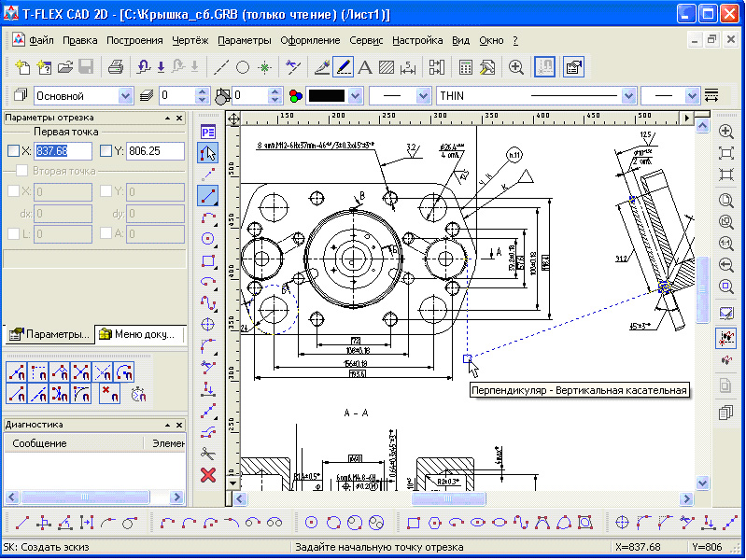Collapse the Диагностика panel
Screen dimensions: 746x560
click(x=167, y=425)
